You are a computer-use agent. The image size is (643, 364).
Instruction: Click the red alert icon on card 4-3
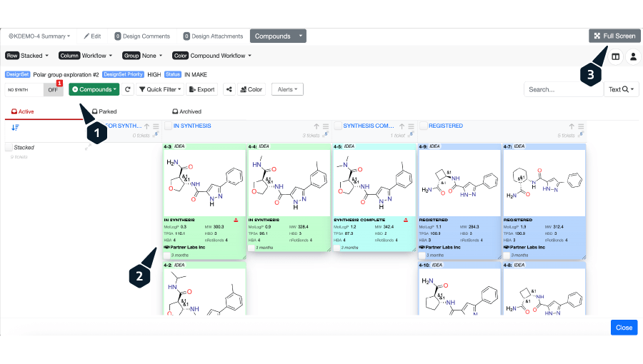tap(236, 220)
